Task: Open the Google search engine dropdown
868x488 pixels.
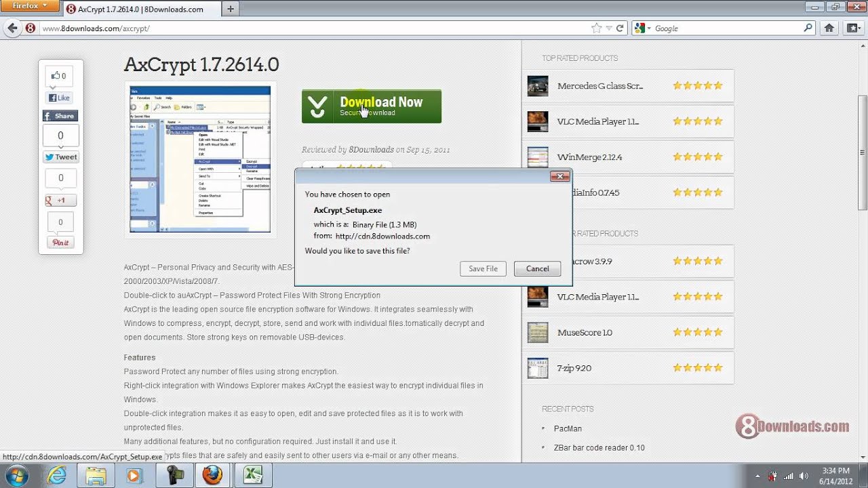Action: point(642,28)
